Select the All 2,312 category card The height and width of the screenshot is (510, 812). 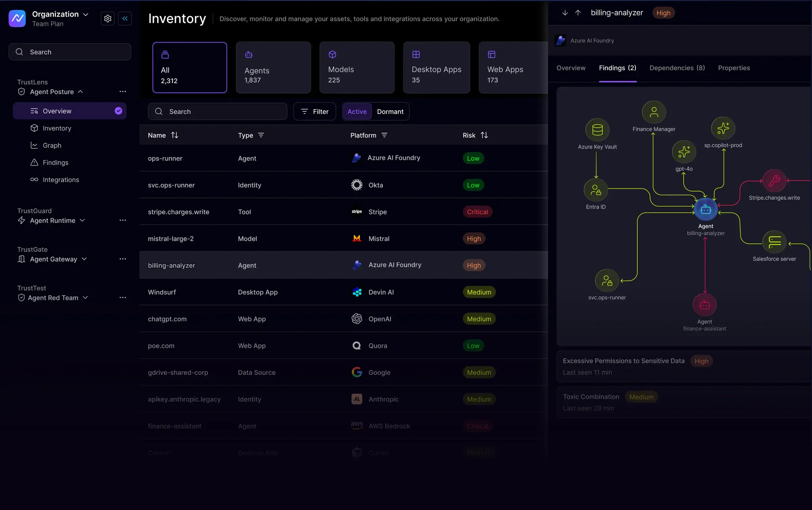189,67
